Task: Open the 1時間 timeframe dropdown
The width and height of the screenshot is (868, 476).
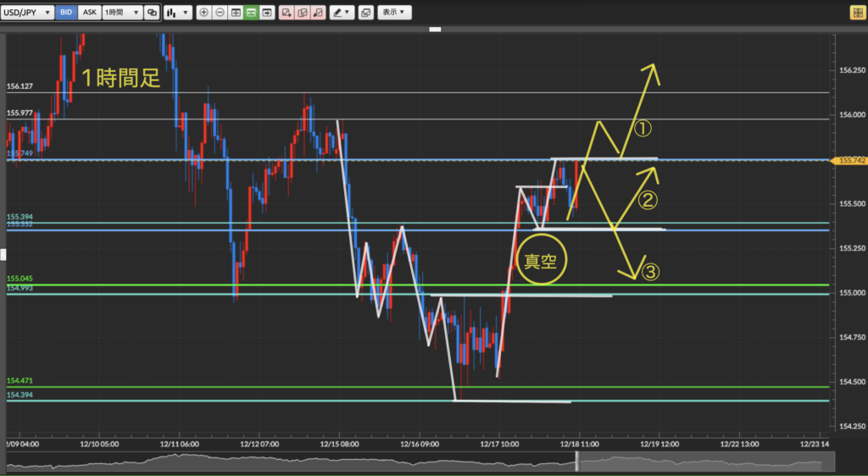Action: tap(121, 13)
